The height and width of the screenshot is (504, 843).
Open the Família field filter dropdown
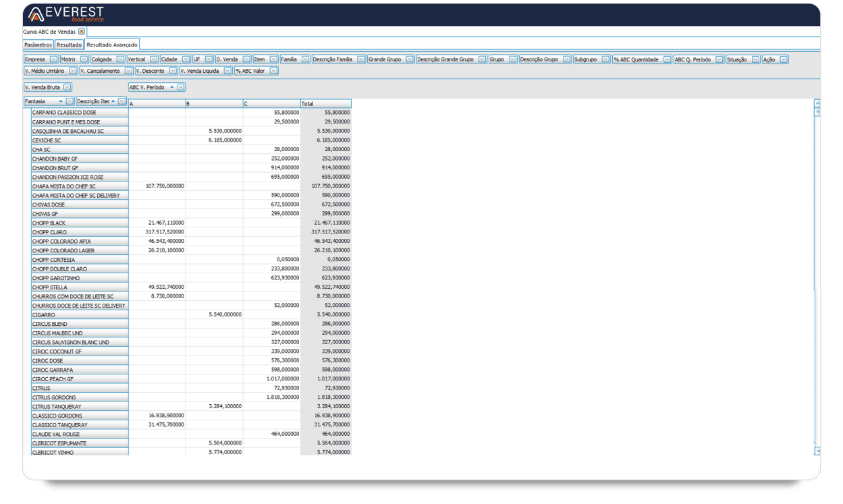[306, 59]
